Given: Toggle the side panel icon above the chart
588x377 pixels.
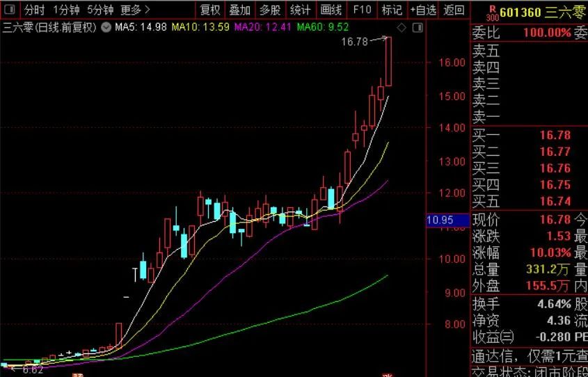Looking at the screenshot, I should [418, 28].
